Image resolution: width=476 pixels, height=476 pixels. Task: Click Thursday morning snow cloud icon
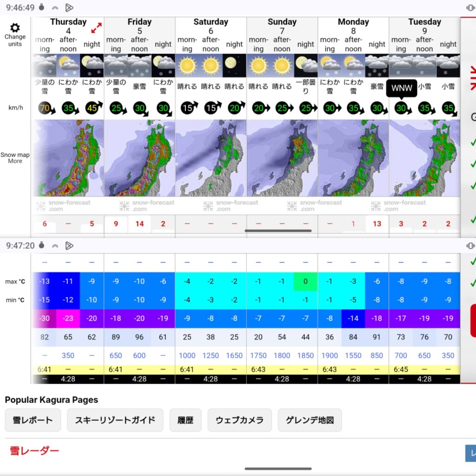click(45, 66)
